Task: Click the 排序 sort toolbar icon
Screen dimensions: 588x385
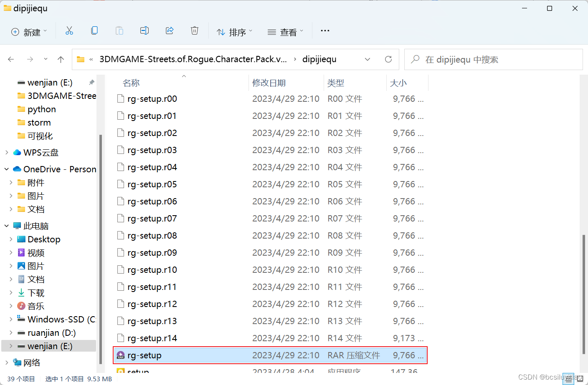Action: [221, 31]
